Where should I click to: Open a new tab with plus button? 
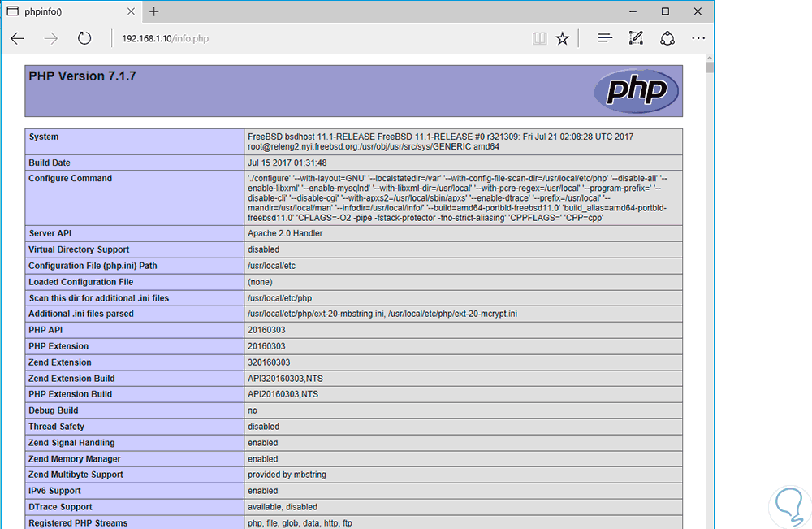coord(153,11)
